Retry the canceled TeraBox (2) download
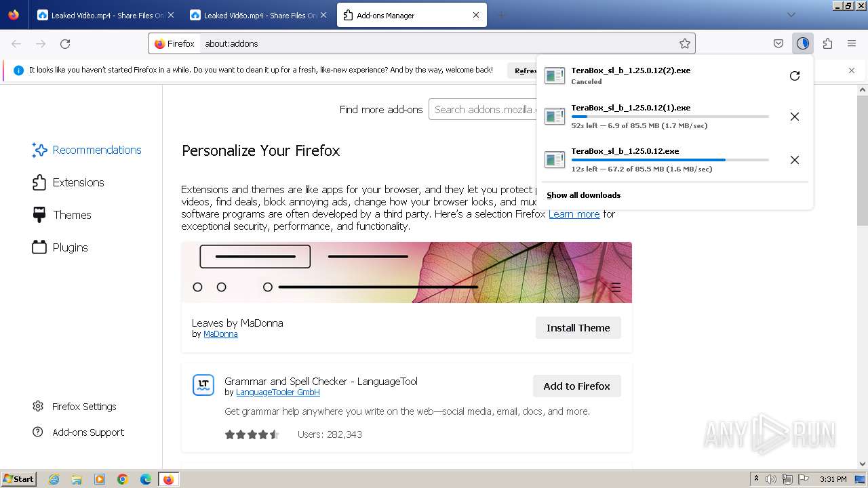This screenshot has height=488, width=868. (x=795, y=76)
